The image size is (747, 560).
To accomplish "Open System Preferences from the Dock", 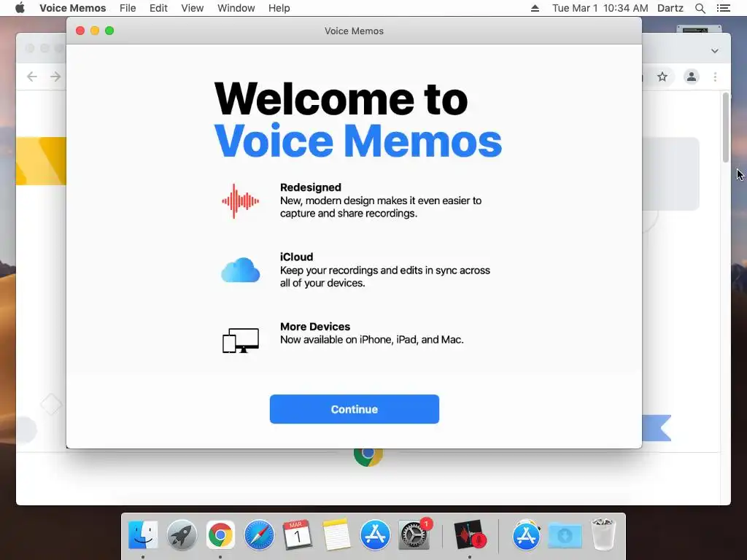I will 414,534.
